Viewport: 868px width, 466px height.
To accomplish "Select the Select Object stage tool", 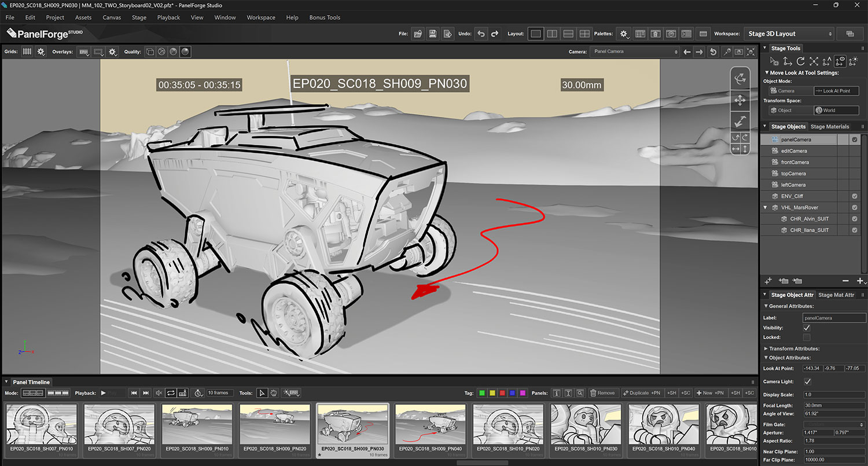I will [774, 61].
